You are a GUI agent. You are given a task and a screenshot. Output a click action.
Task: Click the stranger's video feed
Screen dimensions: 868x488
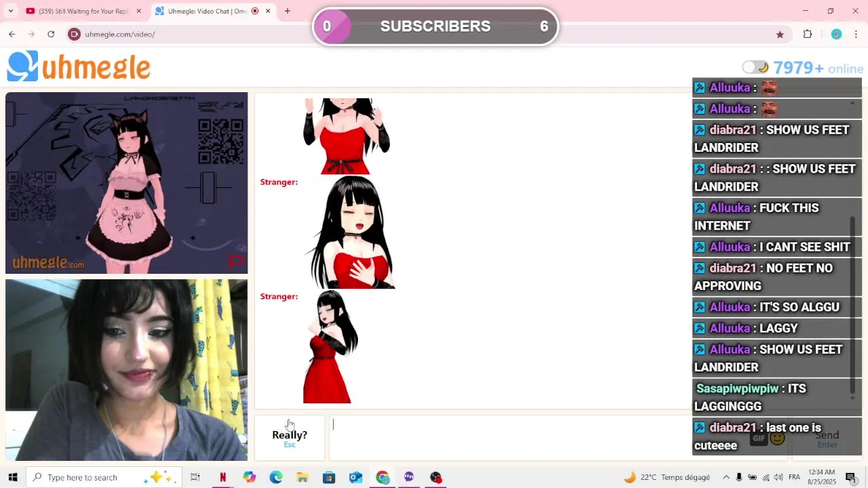127,183
